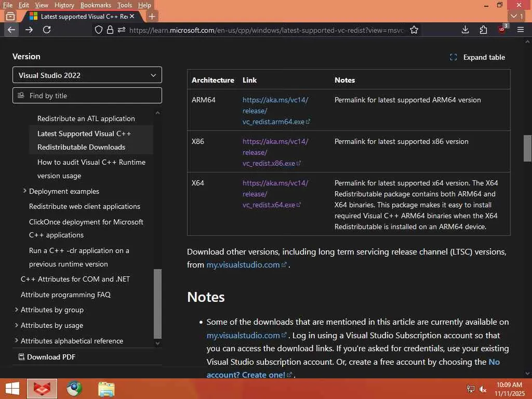Viewport: 532px width, 399px height.
Task: Expand Attributes by usage node
Action: pos(16,325)
